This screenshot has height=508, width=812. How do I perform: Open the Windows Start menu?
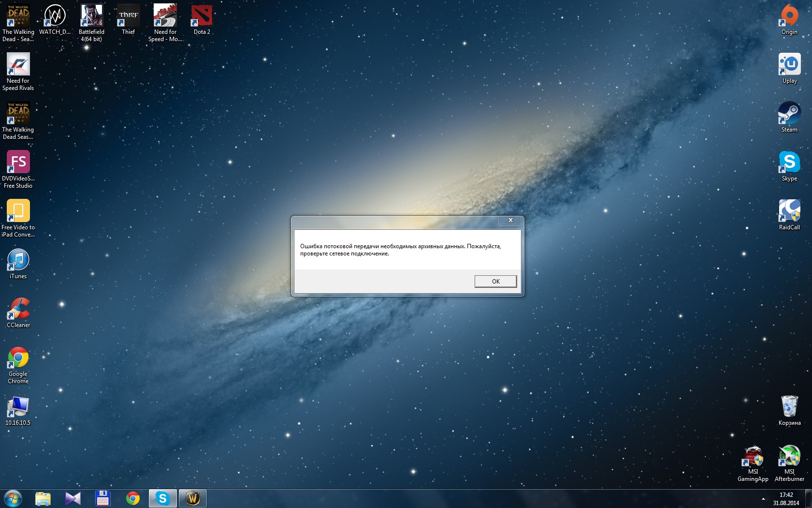click(13, 498)
